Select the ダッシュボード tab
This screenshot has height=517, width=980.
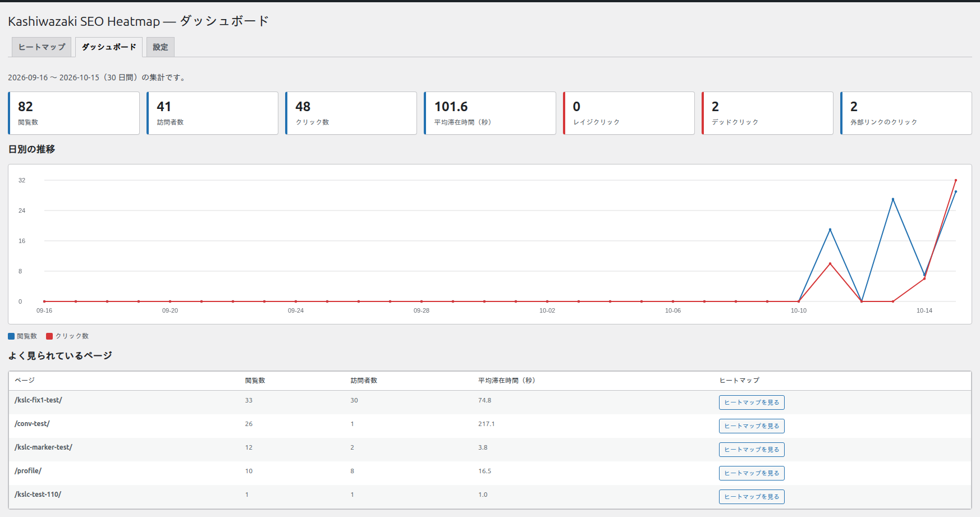pyautogui.click(x=109, y=47)
